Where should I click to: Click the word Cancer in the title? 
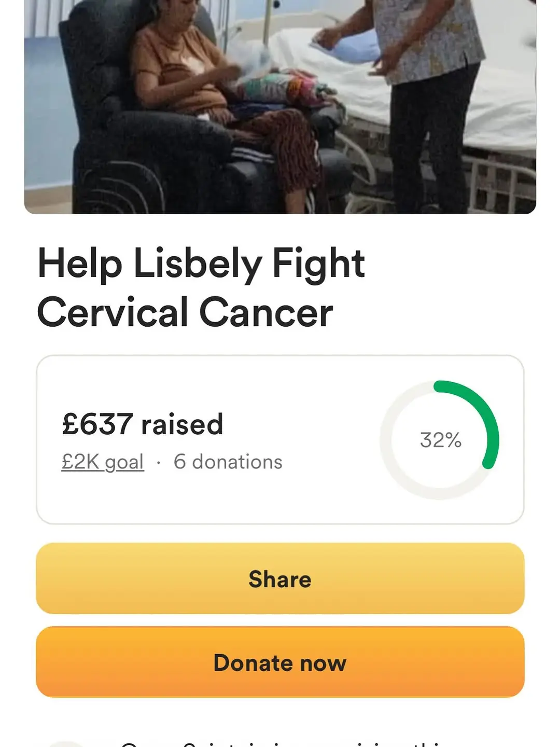click(x=265, y=313)
